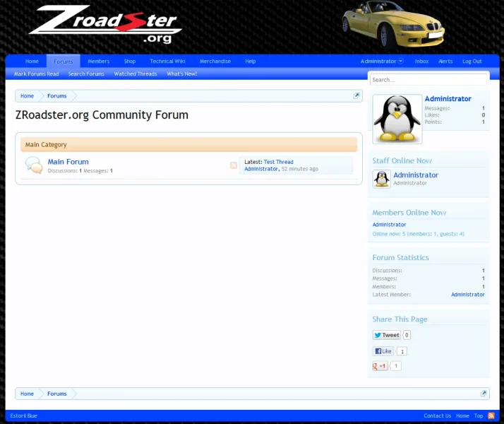Click the '52 minutes ago' timestamp

[x=300, y=169]
